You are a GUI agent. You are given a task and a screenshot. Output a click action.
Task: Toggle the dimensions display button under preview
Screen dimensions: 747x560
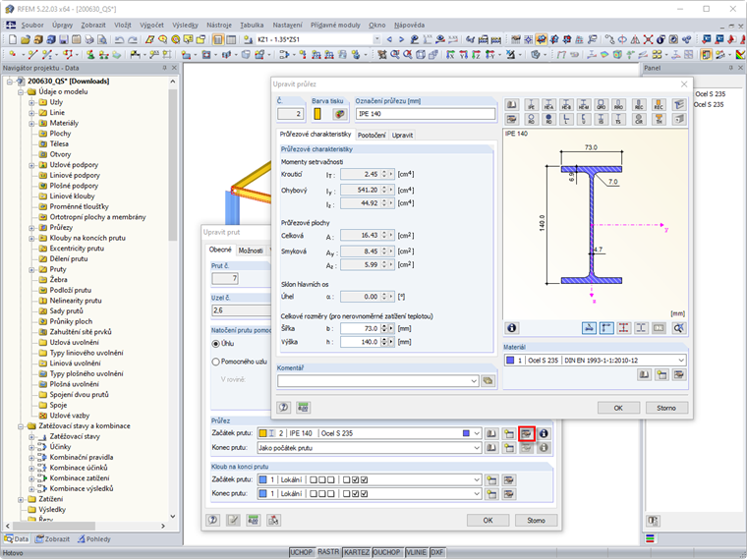[588, 327]
